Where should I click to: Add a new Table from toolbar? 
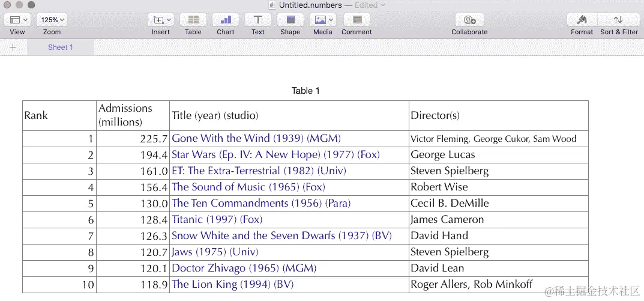pyautogui.click(x=193, y=20)
